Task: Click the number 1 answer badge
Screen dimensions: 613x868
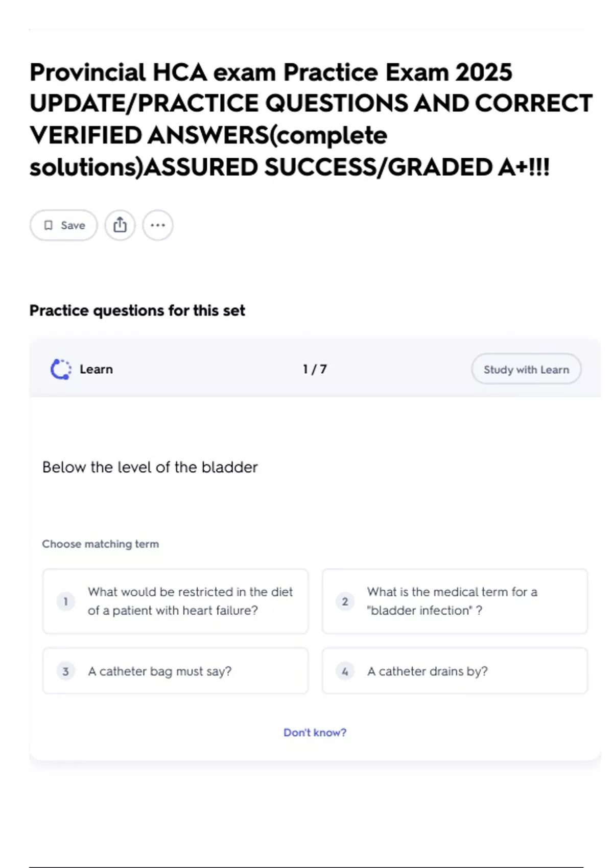Action: point(65,601)
